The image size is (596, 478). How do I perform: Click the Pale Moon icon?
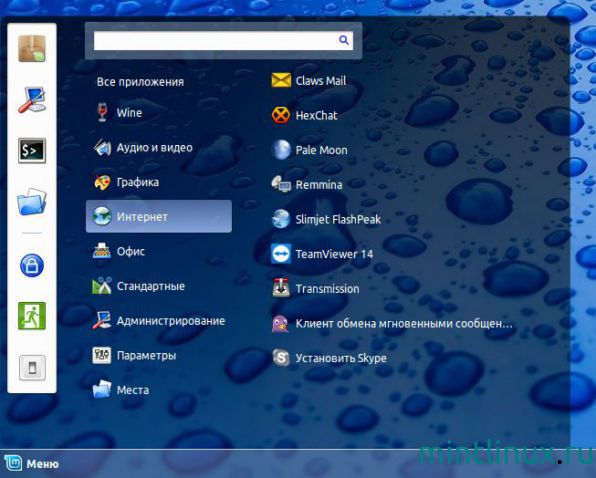click(281, 149)
